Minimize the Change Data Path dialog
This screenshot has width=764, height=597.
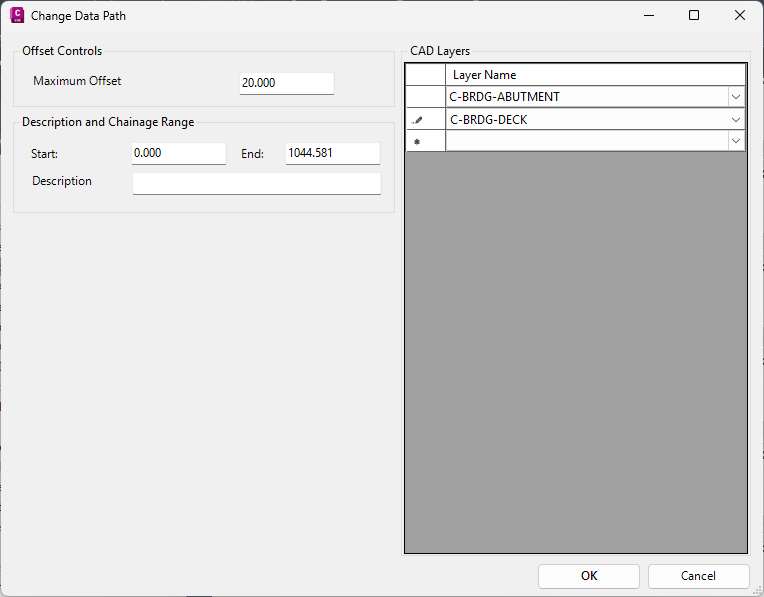[649, 16]
